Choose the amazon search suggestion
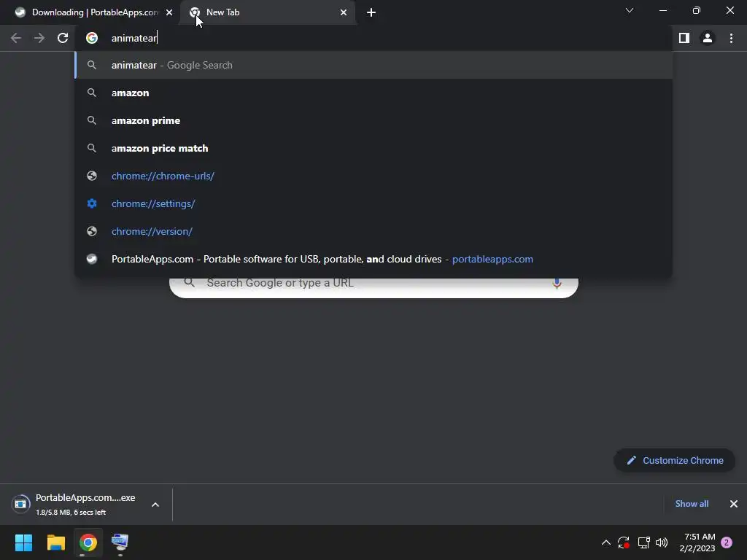The width and height of the screenshot is (747, 560). pos(373,93)
